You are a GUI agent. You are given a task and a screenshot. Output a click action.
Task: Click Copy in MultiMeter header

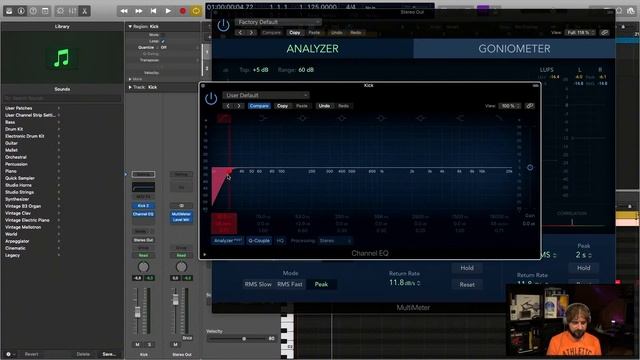[294, 33]
